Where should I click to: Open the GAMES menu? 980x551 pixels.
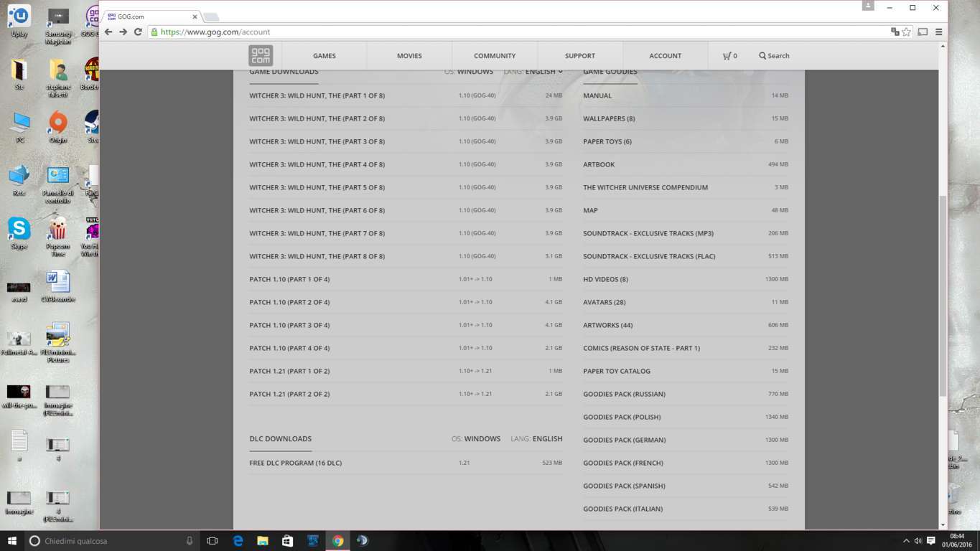pos(325,56)
